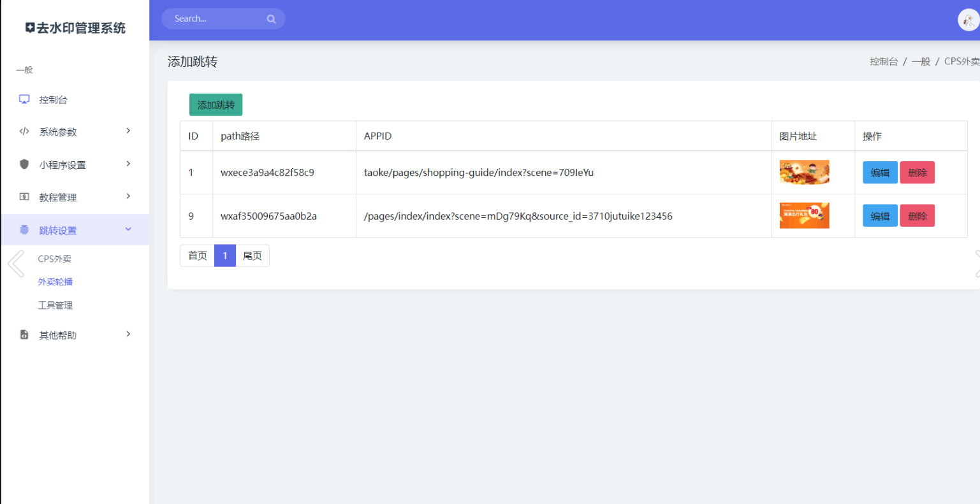Viewport: 980px width, 504px height.
Task: Go to 外卖轮播 submenu item
Action: point(55,282)
